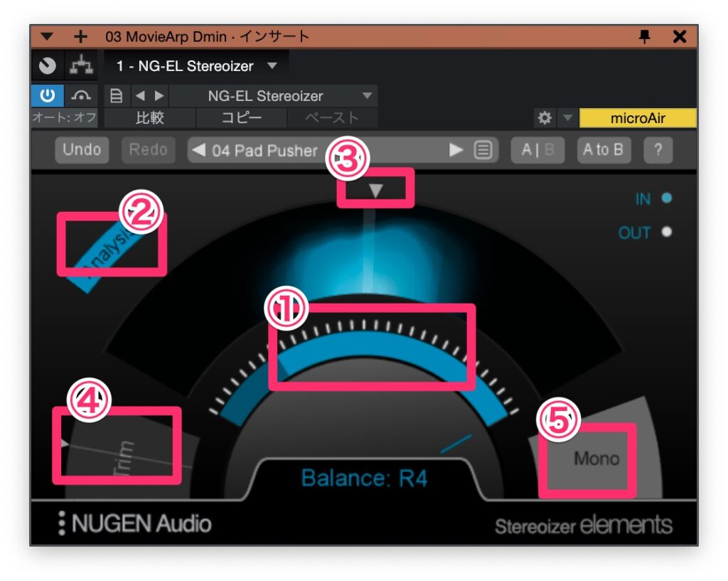
Task: Pin the plugin window
Action: point(645,37)
